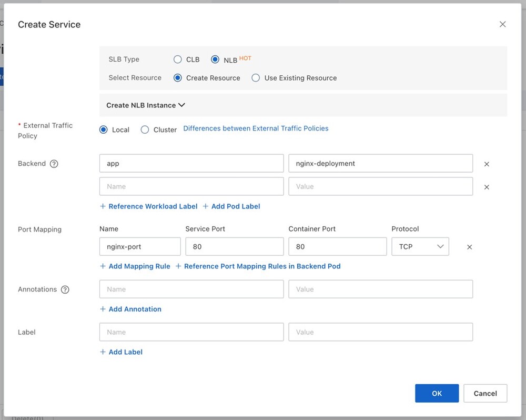Click the help icon next to Annotations
The height and width of the screenshot is (420, 526).
(x=65, y=289)
